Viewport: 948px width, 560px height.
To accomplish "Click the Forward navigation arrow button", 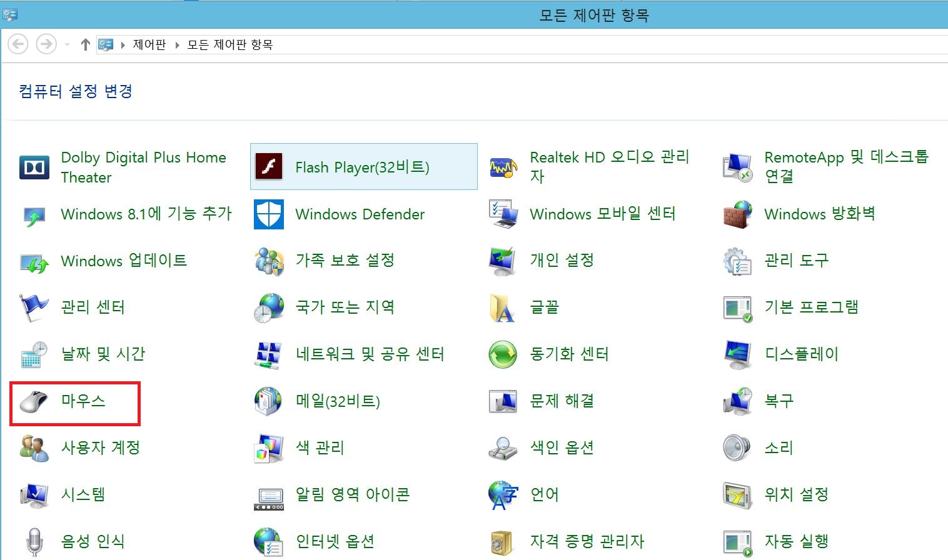I will tap(46, 44).
